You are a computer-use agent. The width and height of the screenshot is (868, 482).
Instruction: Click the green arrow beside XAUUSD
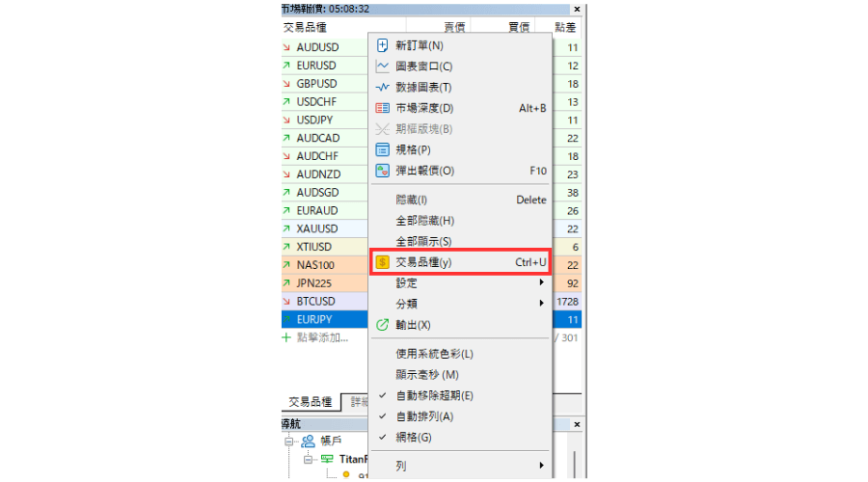click(286, 228)
